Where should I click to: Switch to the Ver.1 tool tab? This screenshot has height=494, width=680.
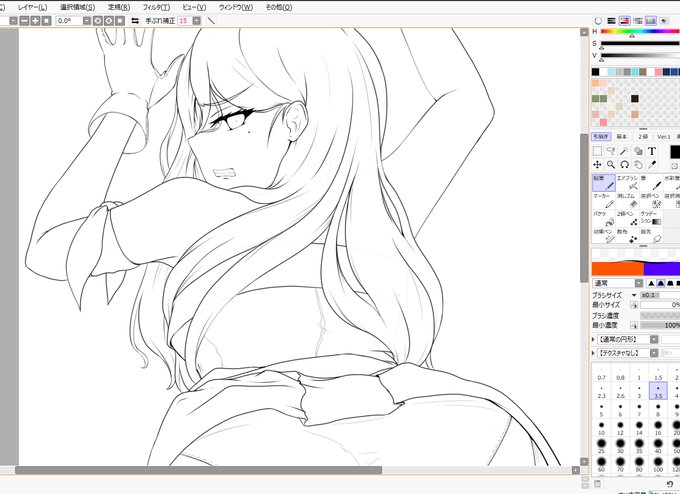(664, 137)
